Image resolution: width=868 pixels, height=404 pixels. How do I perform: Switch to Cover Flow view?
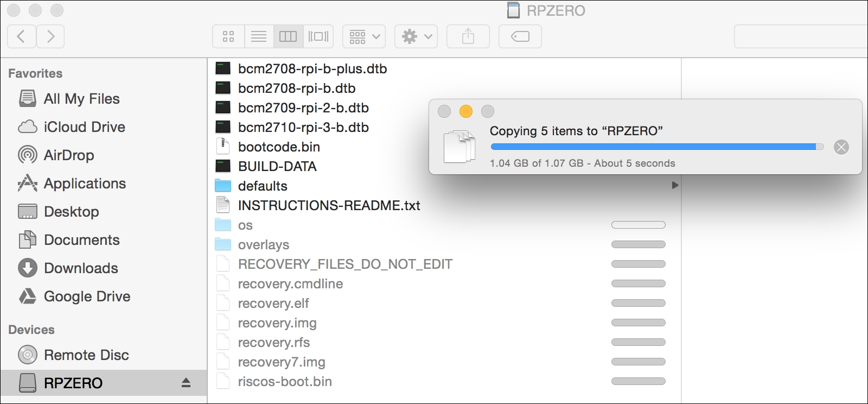point(318,36)
